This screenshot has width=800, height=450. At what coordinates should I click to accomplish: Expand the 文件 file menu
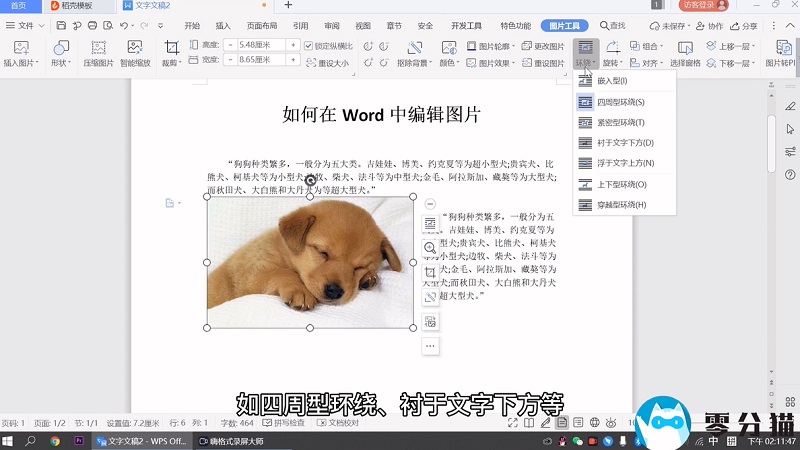coord(25,25)
